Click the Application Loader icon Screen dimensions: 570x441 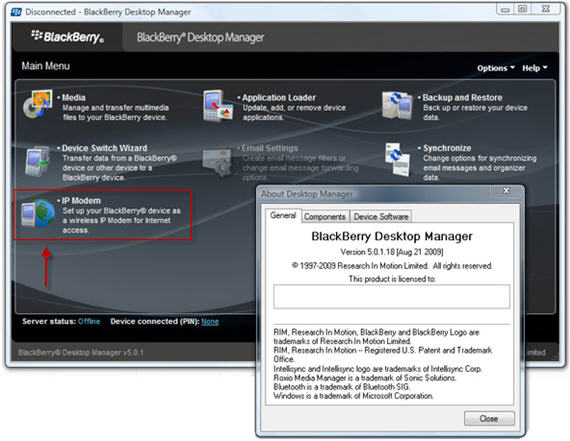point(218,105)
